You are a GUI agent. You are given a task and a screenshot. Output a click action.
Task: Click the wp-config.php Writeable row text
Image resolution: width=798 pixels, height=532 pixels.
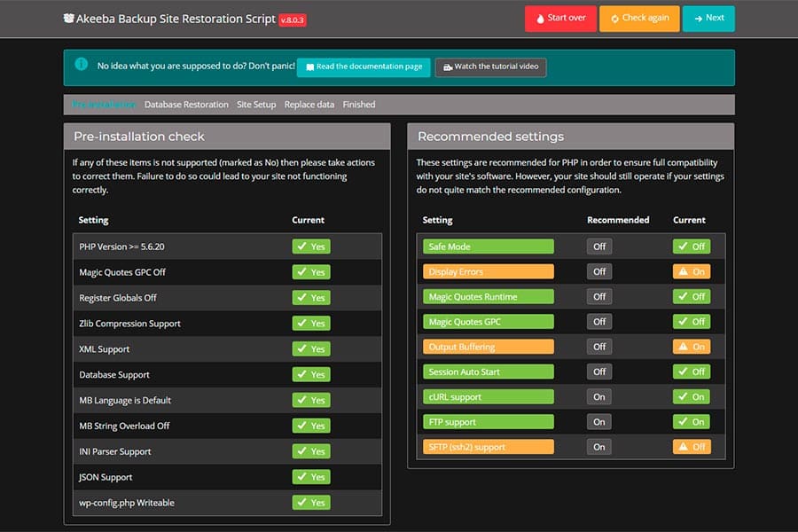pos(127,503)
